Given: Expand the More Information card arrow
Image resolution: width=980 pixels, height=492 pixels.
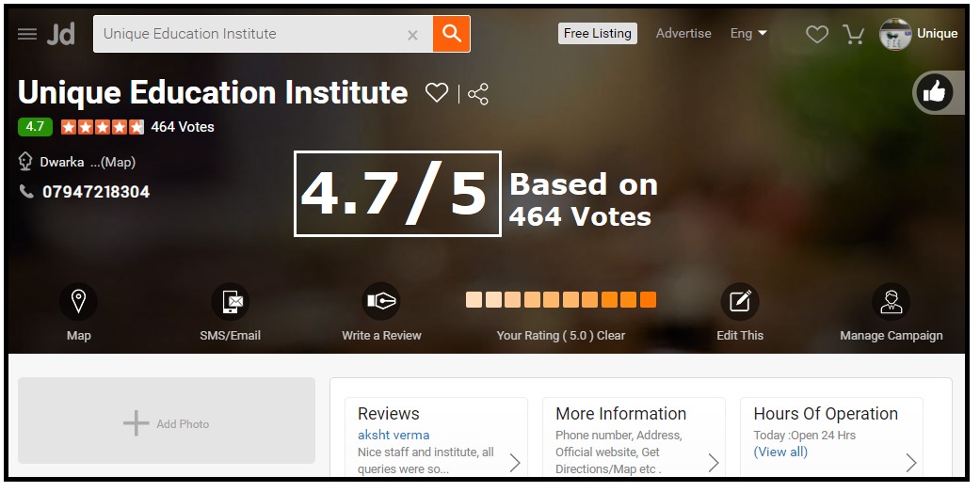Looking at the screenshot, I should (713, 462).
